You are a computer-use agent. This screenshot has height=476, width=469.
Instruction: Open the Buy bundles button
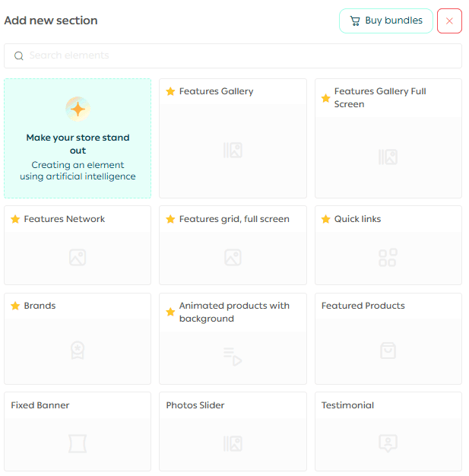click(386, 21)
